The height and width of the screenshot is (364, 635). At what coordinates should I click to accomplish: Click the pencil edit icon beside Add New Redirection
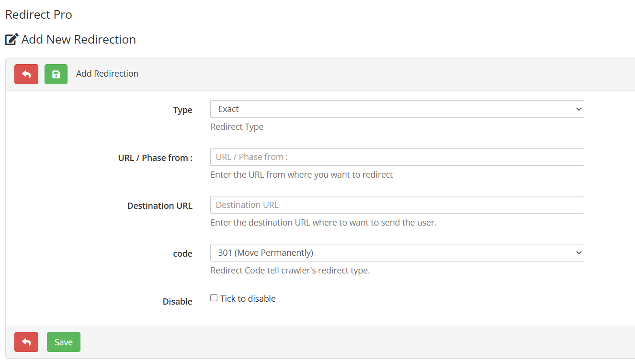point(12,39)
